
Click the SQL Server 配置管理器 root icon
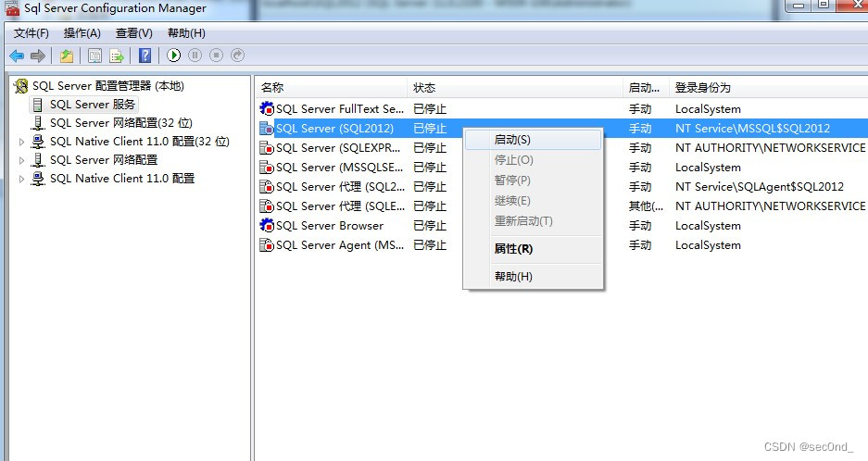(21, 86)
